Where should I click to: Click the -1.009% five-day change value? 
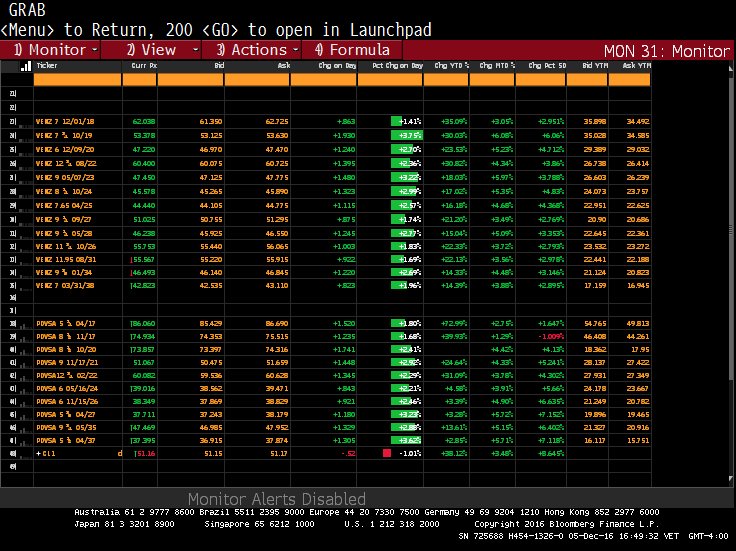click(550, 337)
